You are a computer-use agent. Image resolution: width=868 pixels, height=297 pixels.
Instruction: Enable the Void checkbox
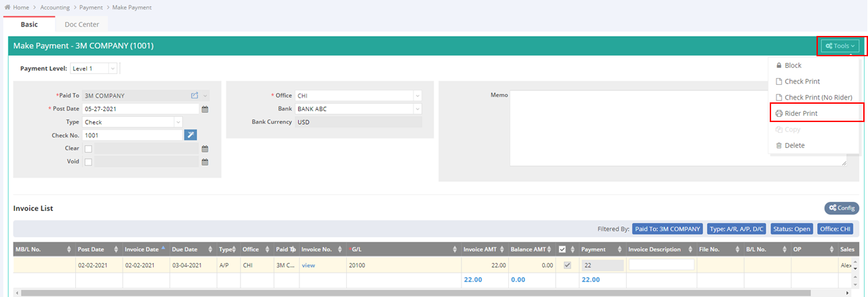(89, 162)
